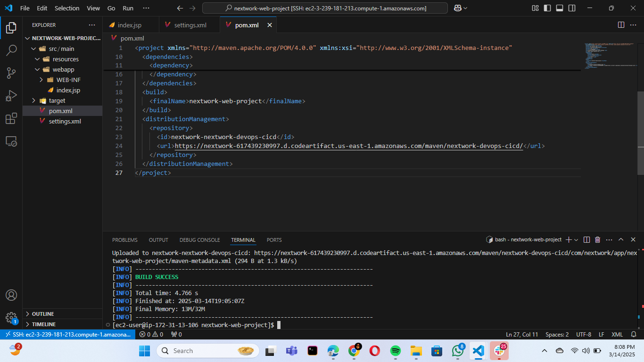Open the Remote Explorer view
This screenshot has width=644, height=362.
click(11, 141)
